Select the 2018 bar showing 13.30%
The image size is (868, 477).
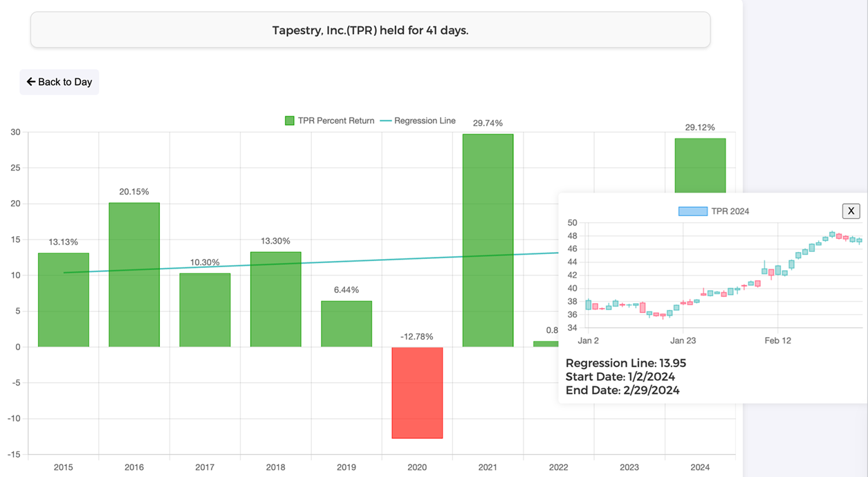click(275, 299)
